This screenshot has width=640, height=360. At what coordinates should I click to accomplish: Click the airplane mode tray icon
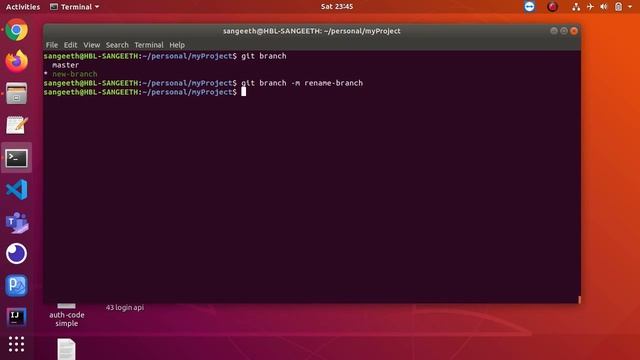(x=590, y=7)
